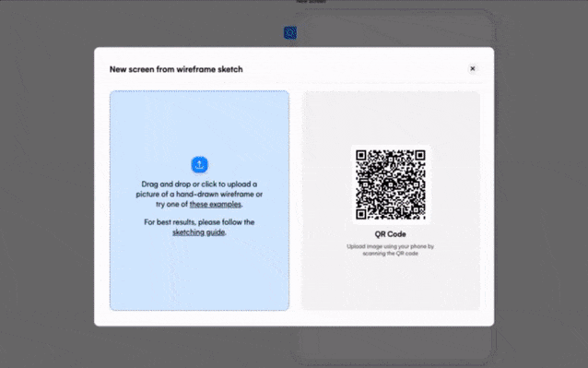
Task: Click the blue upload arrow icon
Action: tap(199, 165)
